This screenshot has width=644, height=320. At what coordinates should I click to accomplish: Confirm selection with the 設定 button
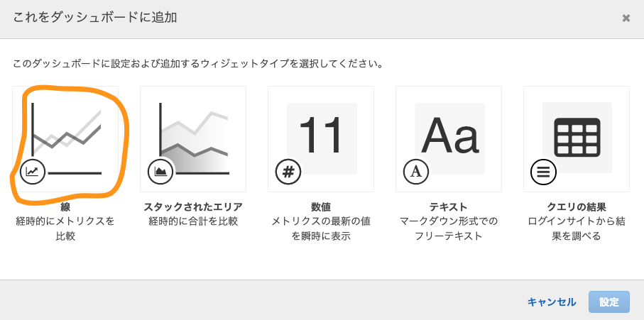click(x=609, y=302)
